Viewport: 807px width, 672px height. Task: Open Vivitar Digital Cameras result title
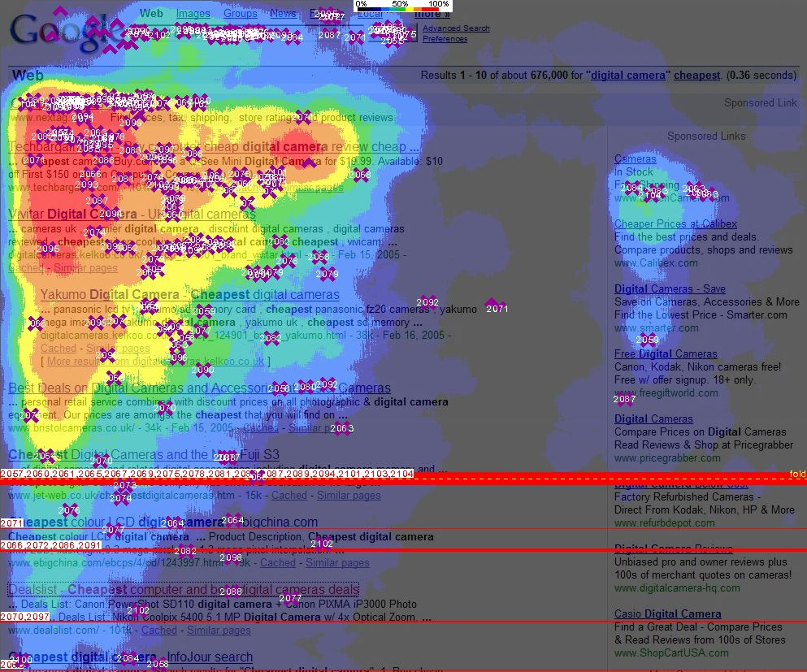pos(132,214)
